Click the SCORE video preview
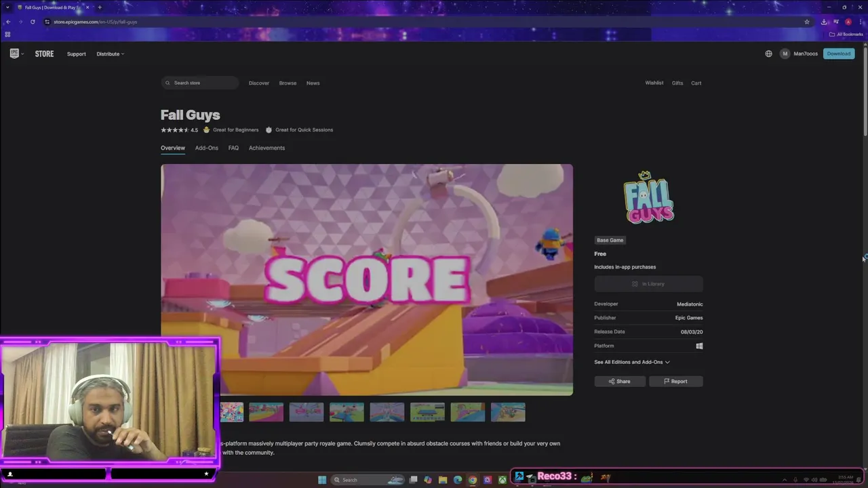The width and height of the screenshot is (868, 488). point(367,279)
